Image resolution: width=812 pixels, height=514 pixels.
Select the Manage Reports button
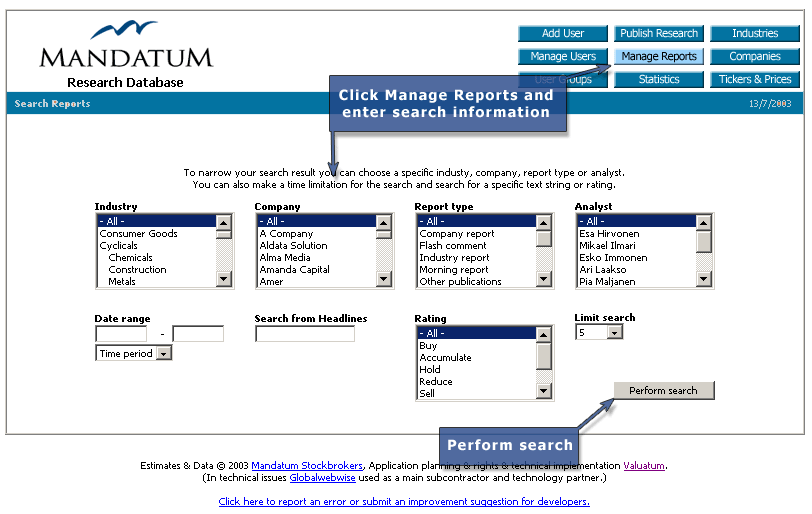[659, 56]
